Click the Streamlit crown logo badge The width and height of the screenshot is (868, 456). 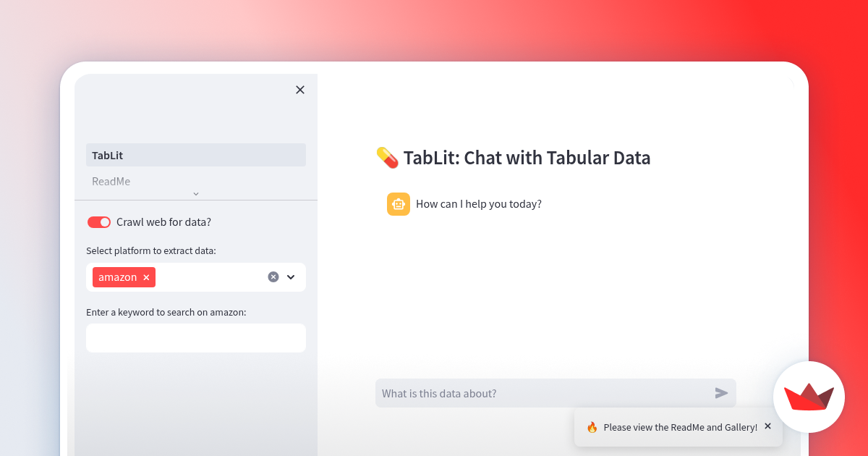[809, 397]
